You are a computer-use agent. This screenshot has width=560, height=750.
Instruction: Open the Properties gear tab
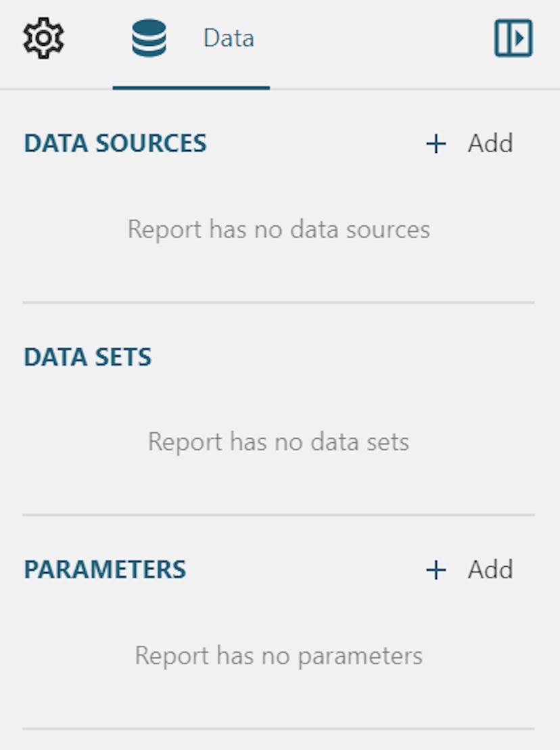click(43, 39)
